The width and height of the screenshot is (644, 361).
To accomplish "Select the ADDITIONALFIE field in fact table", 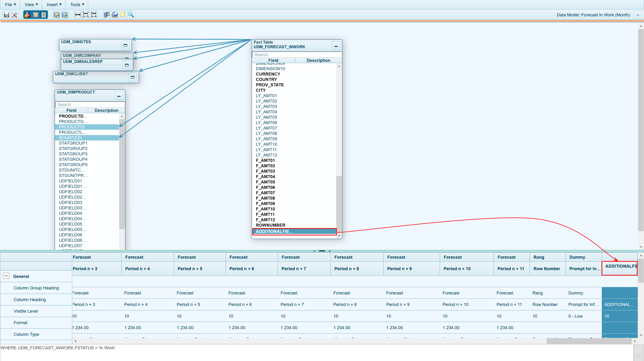I will click(x=294, y=231).
